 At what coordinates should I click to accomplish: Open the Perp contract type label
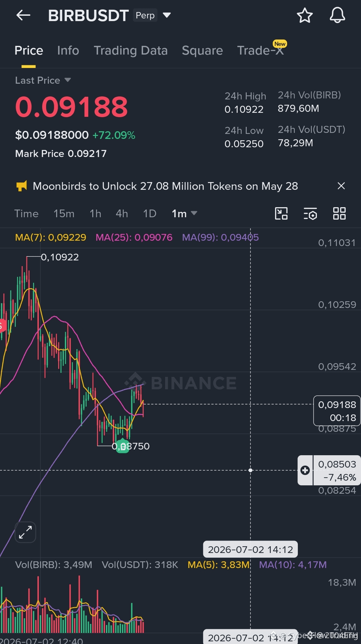click(x=145, y=15)
